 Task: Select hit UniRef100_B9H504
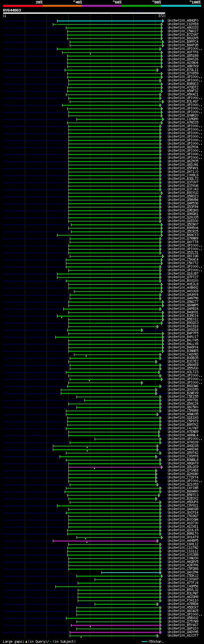[183, 228]
